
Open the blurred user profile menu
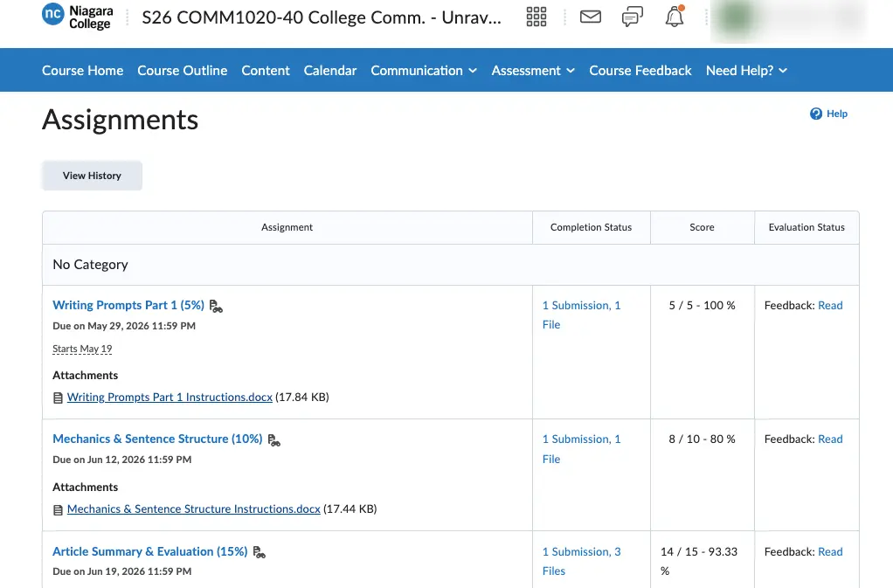click(x=789, y=19)
